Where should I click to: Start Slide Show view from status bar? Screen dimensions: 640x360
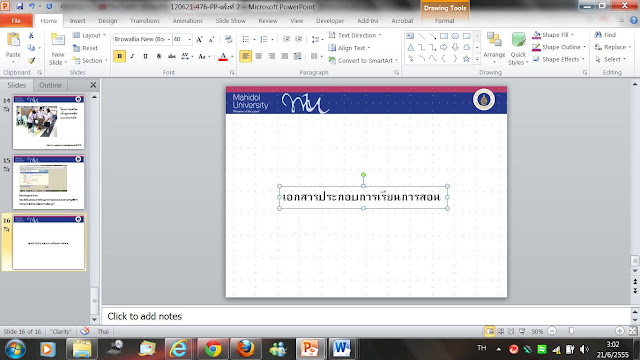coord(522,331)
